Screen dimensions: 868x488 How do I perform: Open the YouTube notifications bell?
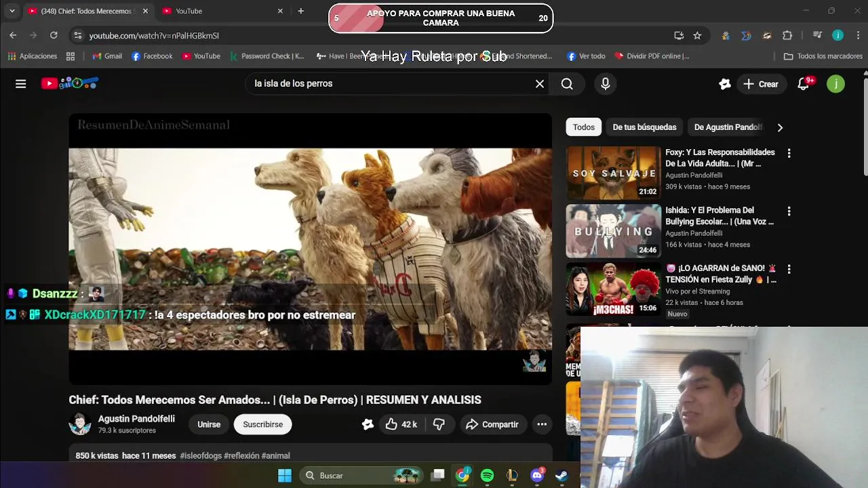click(x=804, y=84)
